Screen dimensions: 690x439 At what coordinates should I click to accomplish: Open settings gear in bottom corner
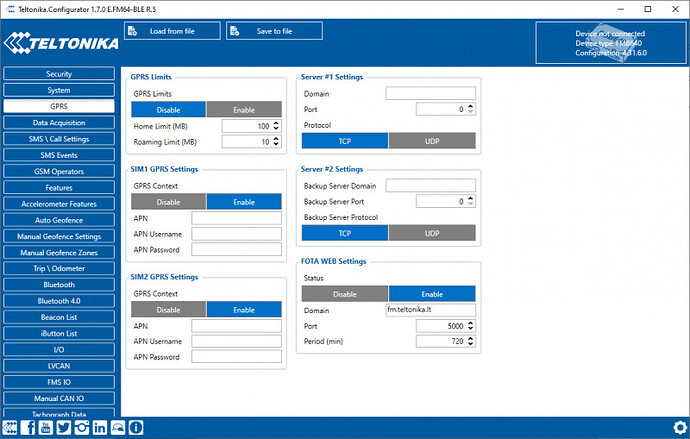(x=680, y=428)
